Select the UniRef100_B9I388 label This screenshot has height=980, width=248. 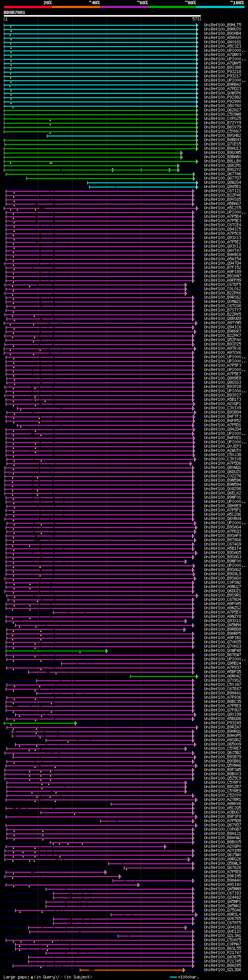(222, 68)
